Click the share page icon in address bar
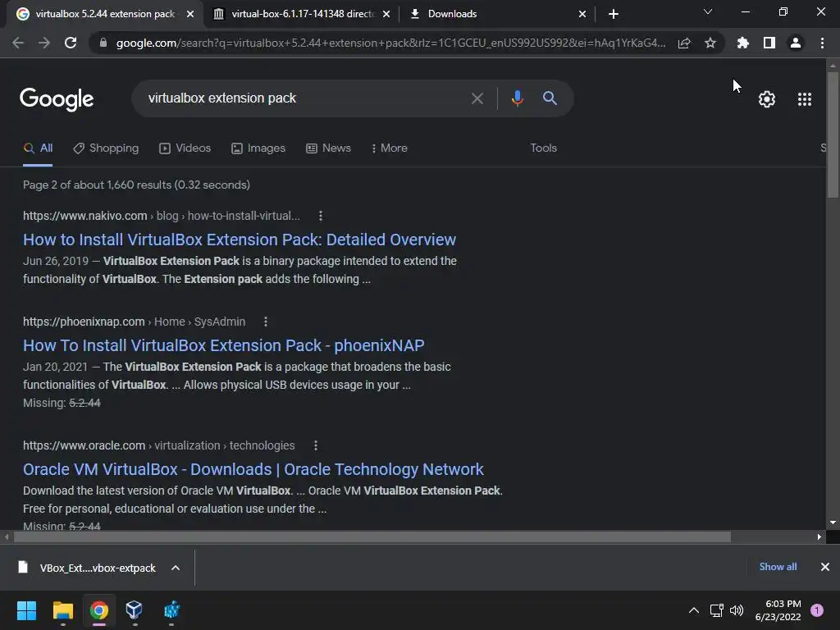This screenshot has height=630, width=840. coord(684,43)
